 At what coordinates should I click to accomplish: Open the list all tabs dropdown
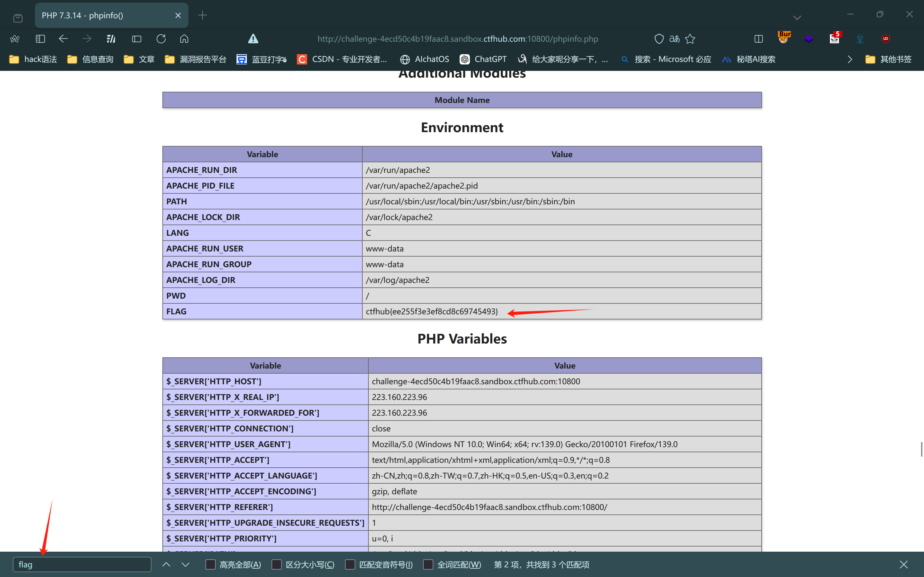pyautogui.click(x=797, y=17)
